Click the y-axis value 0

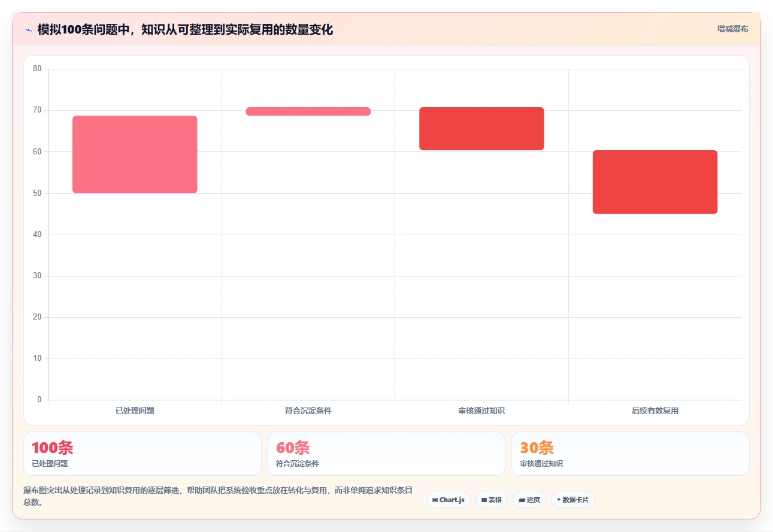(40, 400)
